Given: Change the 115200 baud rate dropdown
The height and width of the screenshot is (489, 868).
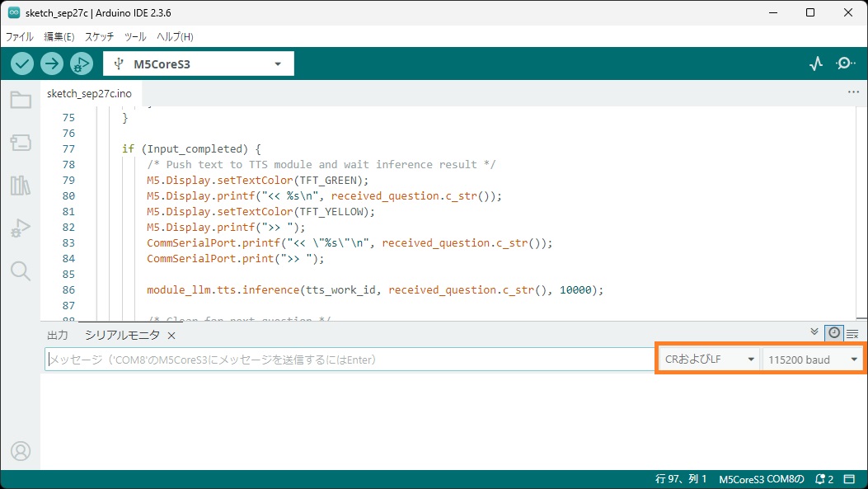Looking at the screenshot, I should coord(813,360).
